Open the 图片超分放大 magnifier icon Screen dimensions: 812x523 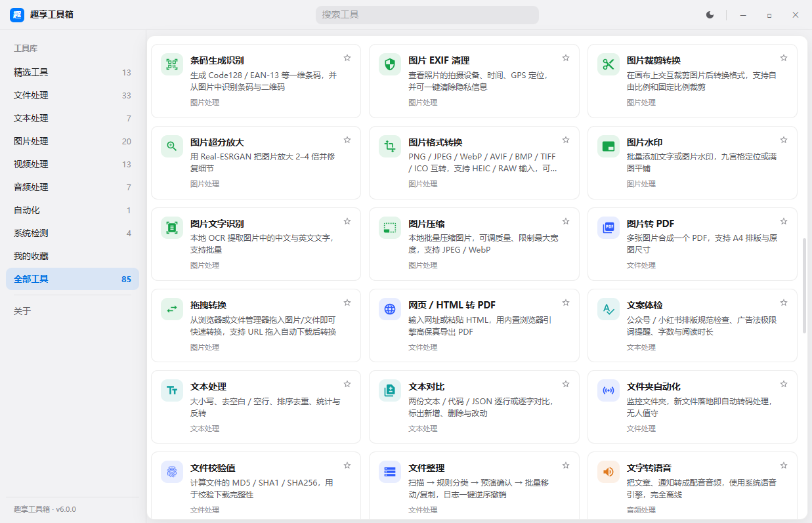(172, 146)
